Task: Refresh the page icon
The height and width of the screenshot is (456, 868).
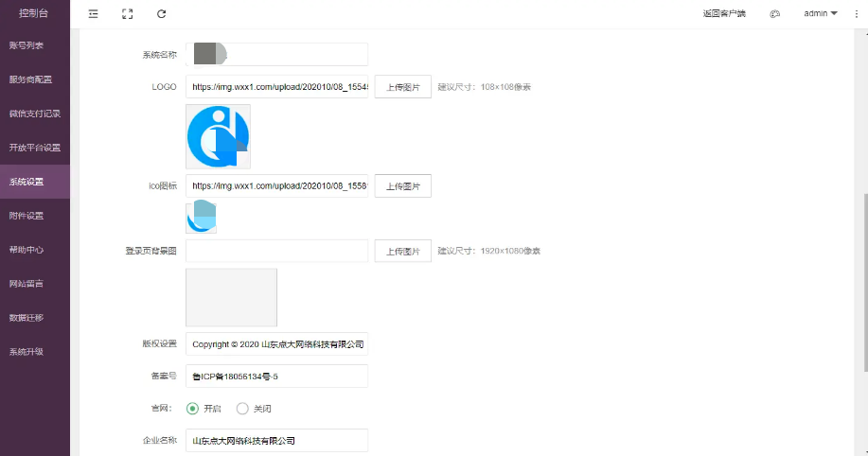Action: 161,14
